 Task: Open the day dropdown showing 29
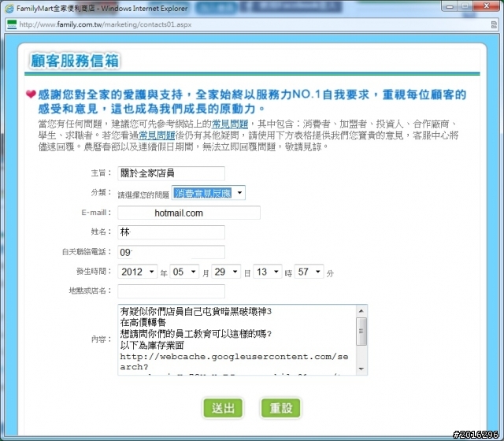point(226,272)
